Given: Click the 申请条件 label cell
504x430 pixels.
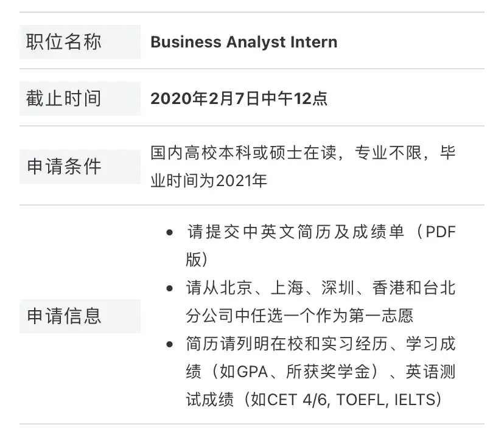Looking at the screenshot, I should [80, 166].
